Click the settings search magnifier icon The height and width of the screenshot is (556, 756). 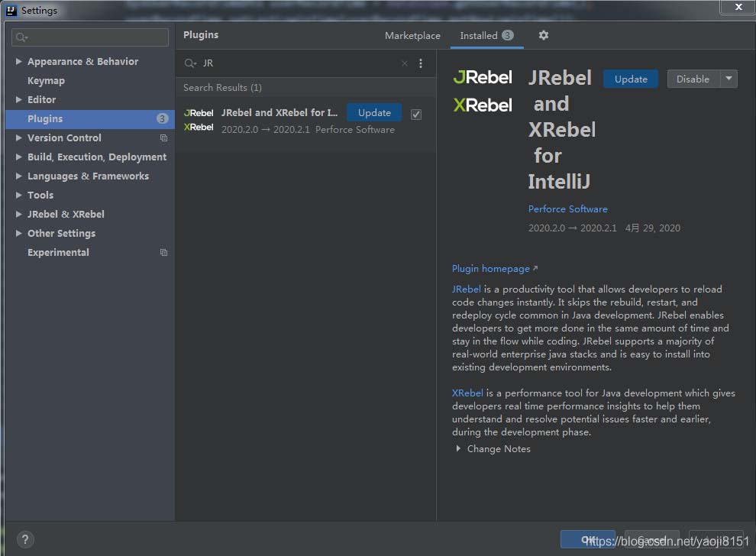pyautogui.click(x=21, y=37)
